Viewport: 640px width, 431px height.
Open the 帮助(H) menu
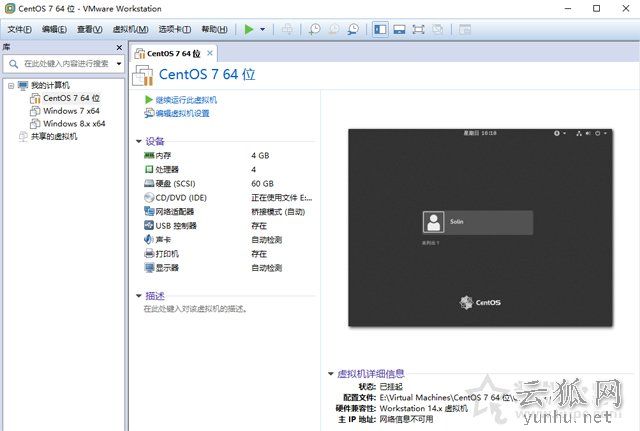pyautogui.click(x=215, y=29)
